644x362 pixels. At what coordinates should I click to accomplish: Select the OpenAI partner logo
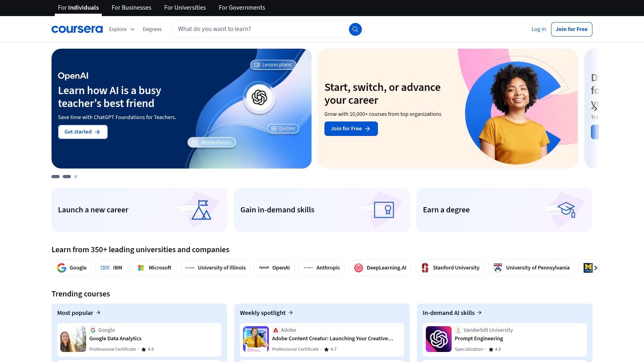click(x=275, y=267)
